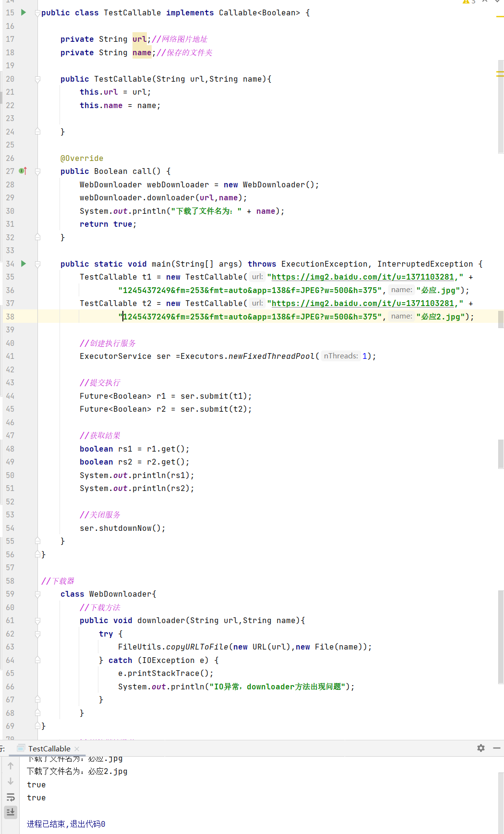504x834 pixels.
Task: Click "ser.shutdownNow();" statement
Action: point(122,528)
